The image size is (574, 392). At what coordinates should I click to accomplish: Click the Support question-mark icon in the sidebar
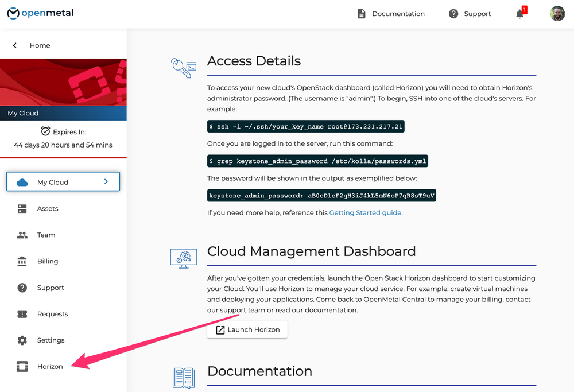tap(24, 288)
